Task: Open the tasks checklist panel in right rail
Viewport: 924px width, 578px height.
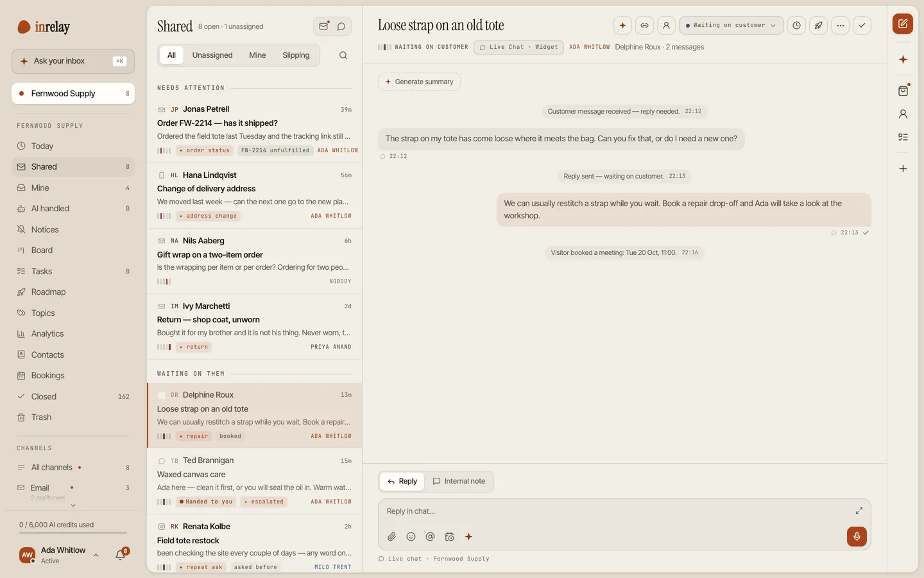Action: 903,137
